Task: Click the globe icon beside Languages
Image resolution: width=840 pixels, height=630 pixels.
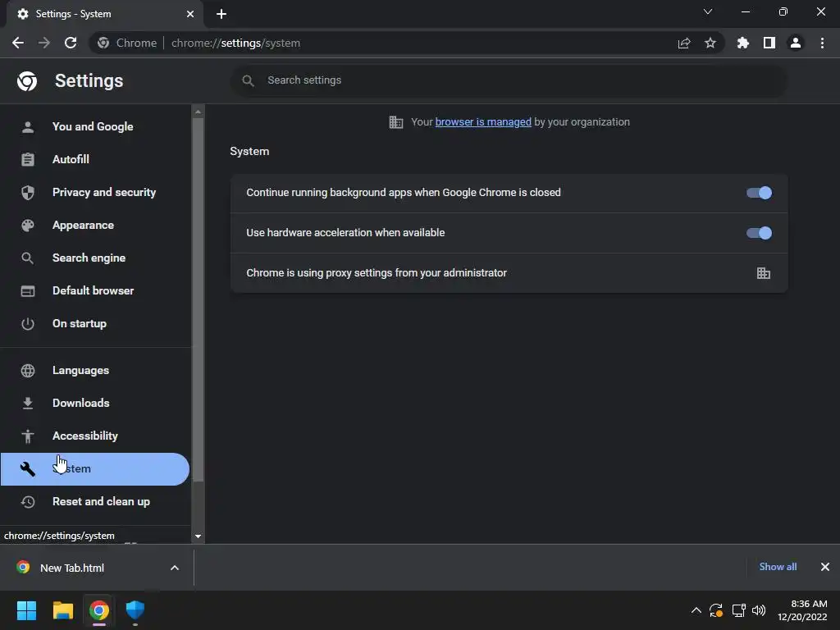Action: point(28,371)
